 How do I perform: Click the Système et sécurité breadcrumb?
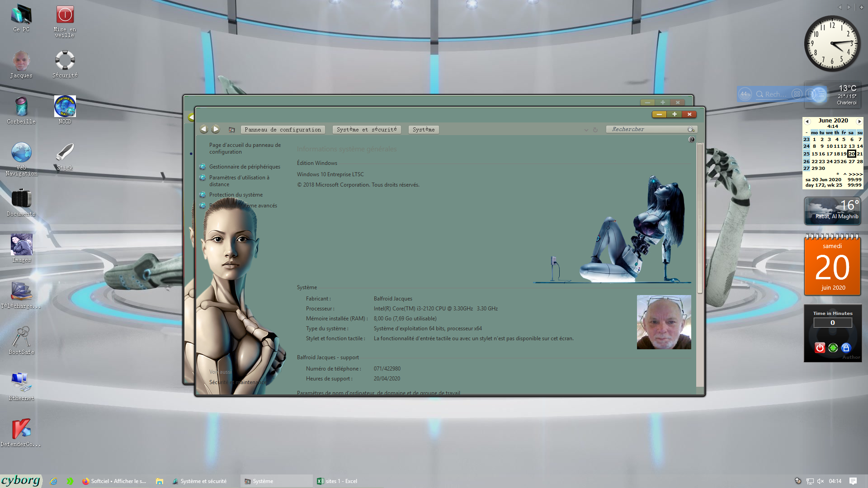pos(366,130)
